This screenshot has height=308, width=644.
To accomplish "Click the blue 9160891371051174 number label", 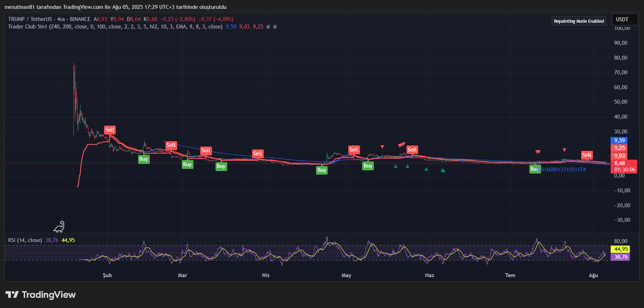I will coord(563,170).
